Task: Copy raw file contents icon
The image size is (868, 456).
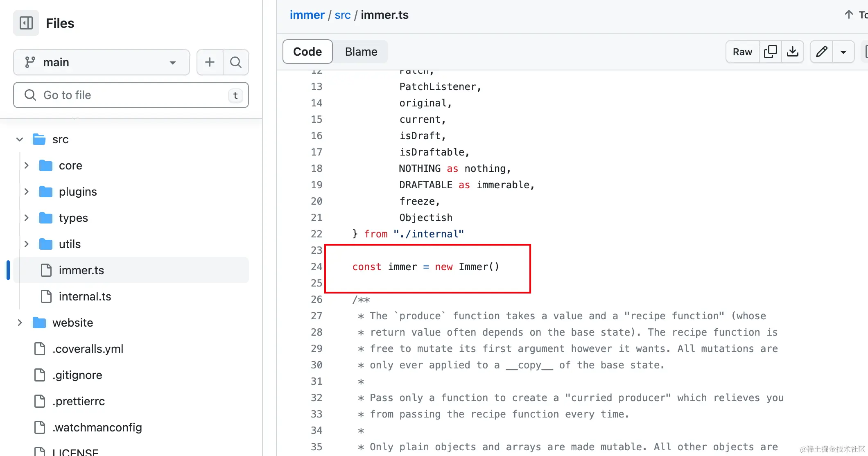Action: [770, 52]
